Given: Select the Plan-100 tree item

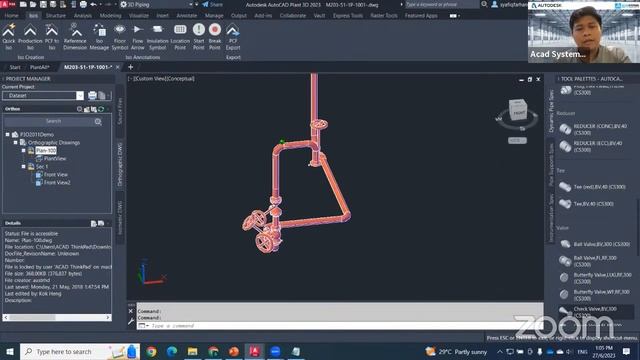Looking at the screenshot, I should click(x=46, y=151).
